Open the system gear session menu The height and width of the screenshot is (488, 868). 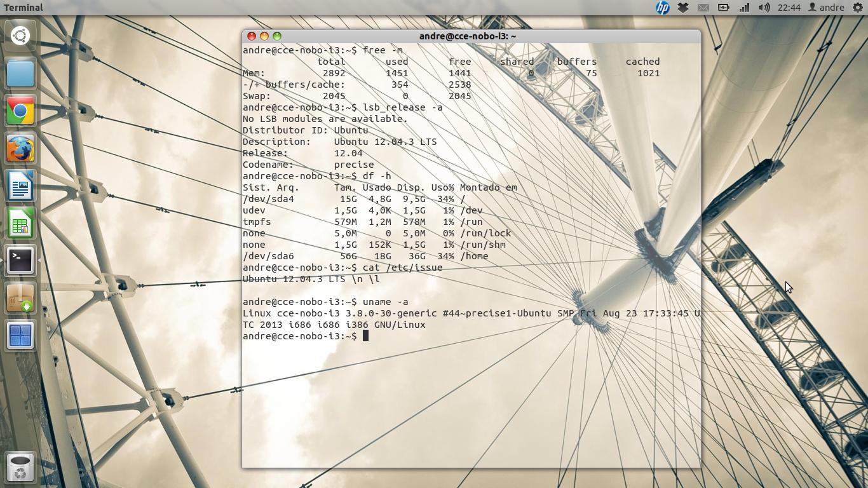click(858, 8)
